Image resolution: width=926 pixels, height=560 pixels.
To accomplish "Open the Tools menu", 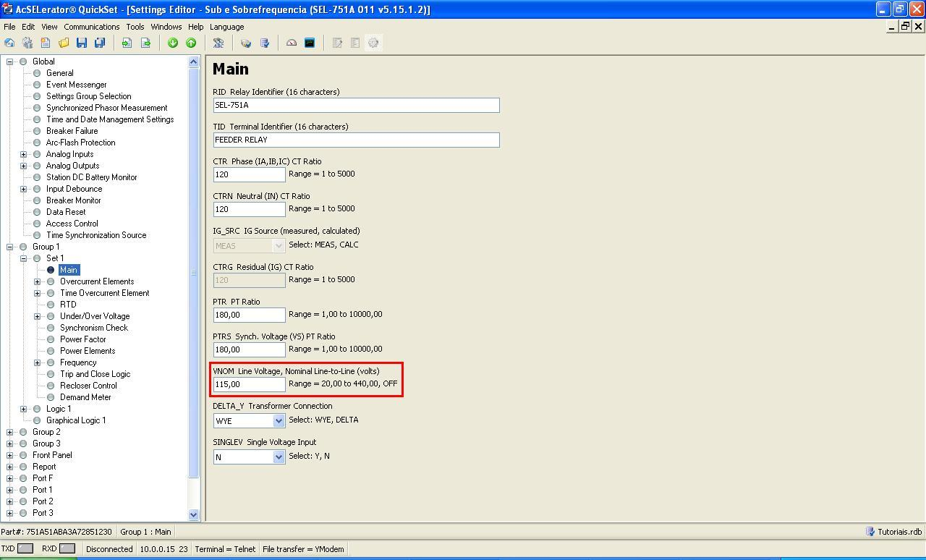I will [135, 27].
